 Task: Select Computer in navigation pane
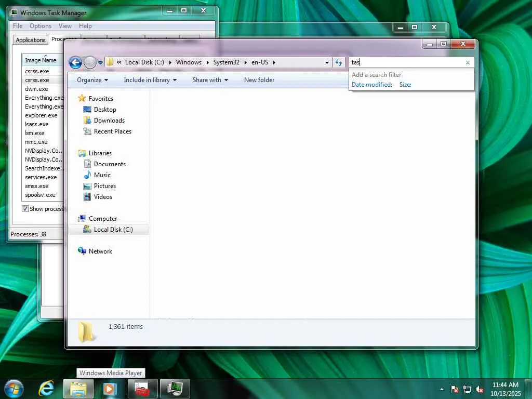coord(103,219)
